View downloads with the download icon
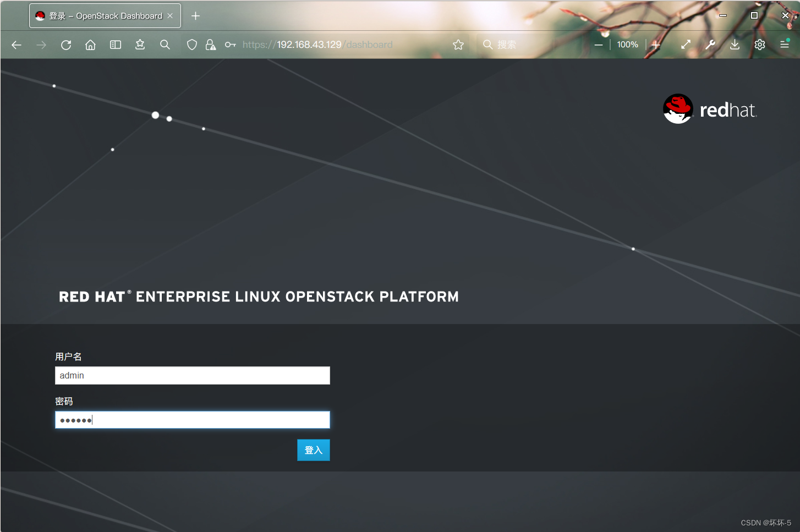800x532 pixels. 735,45
